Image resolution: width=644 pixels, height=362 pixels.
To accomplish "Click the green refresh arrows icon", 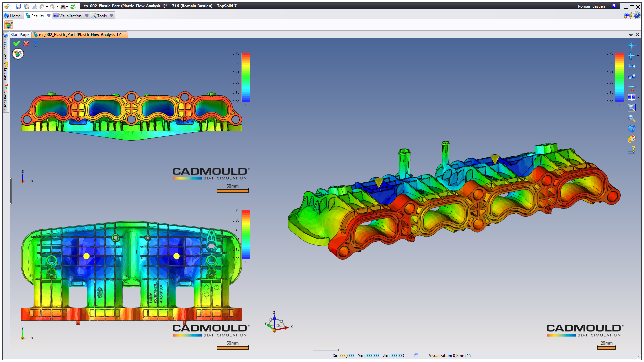I will coord(73,6).
